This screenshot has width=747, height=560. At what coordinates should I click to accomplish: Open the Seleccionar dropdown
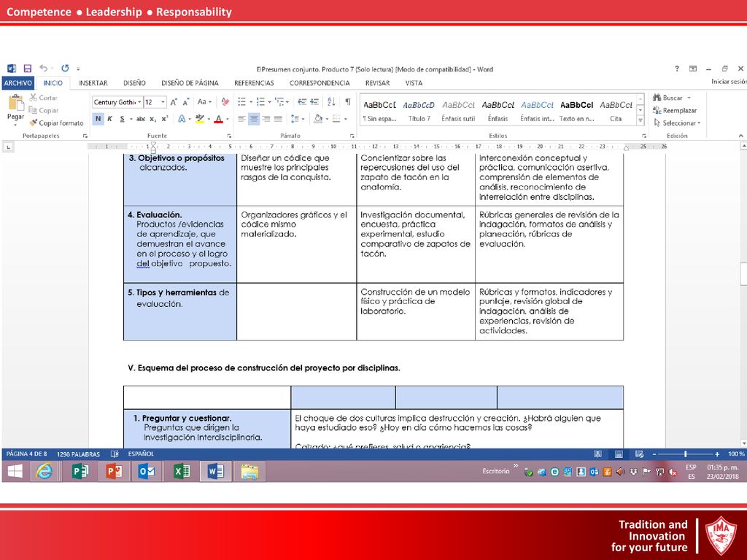676,122
